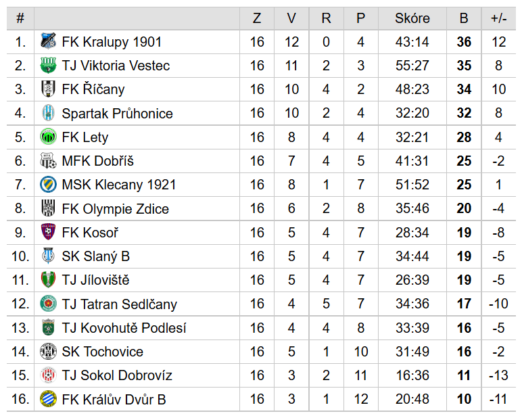The width and height of the screenshot is (522, 420).
Task: Click the FK Kosoř club crest
Action: point(47,233)
